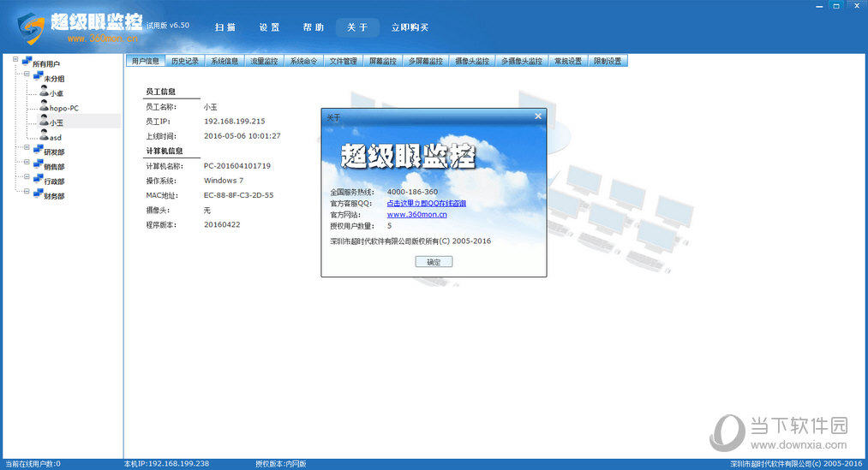Click the dialog's copyright line 2005-2016
This screenshot has width=868, height=470.
(x=410, y=241)
